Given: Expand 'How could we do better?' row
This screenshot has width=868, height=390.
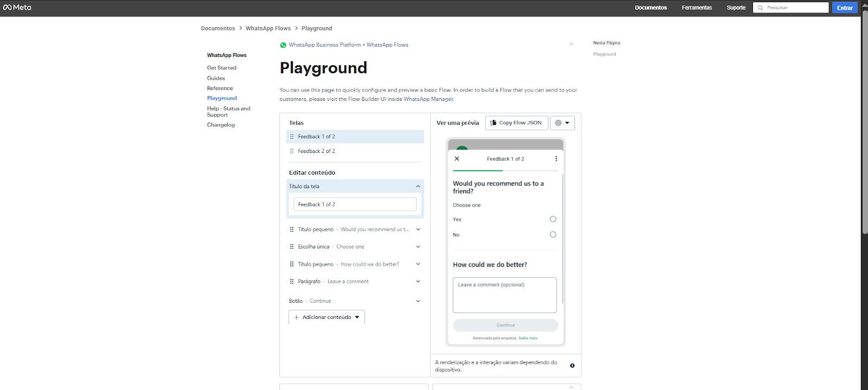Looking at the screenshot, I should [x=418, y=264].
